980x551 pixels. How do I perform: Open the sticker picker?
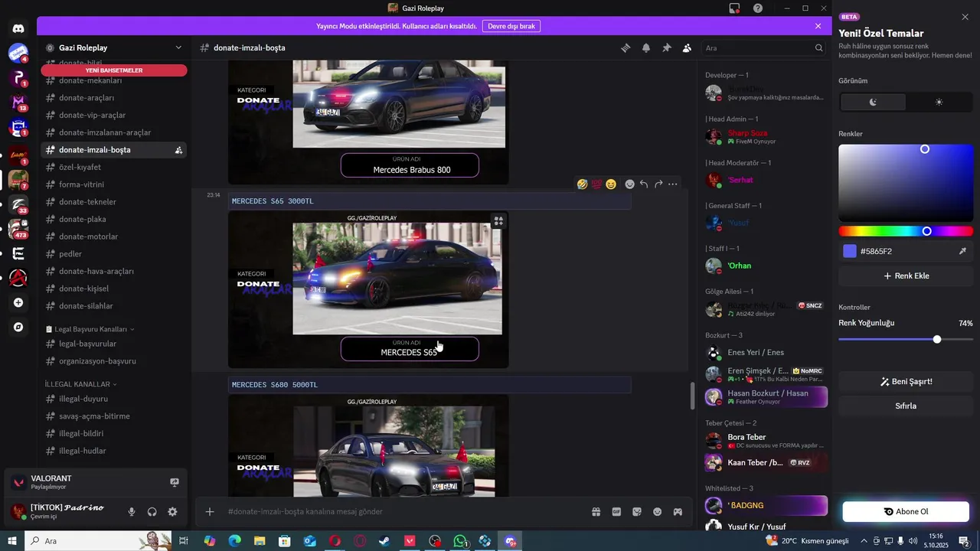coord(637,511)
